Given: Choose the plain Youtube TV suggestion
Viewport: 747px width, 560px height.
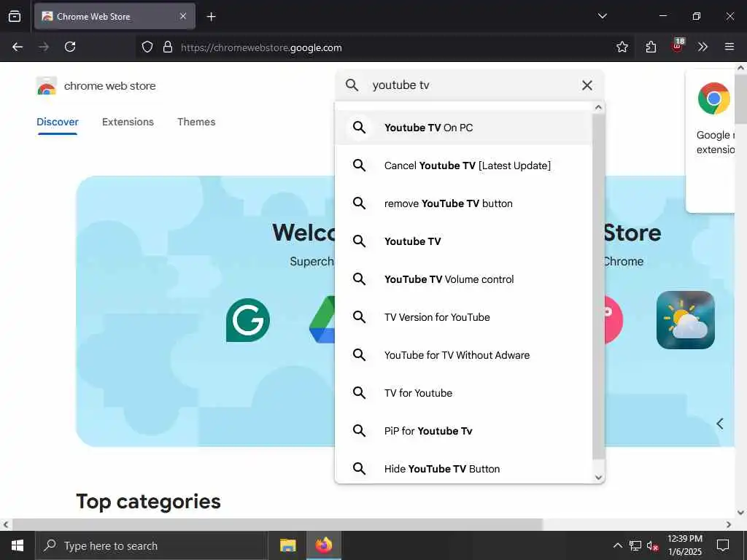Looking at the screenshot, I should tap(463, 241).
